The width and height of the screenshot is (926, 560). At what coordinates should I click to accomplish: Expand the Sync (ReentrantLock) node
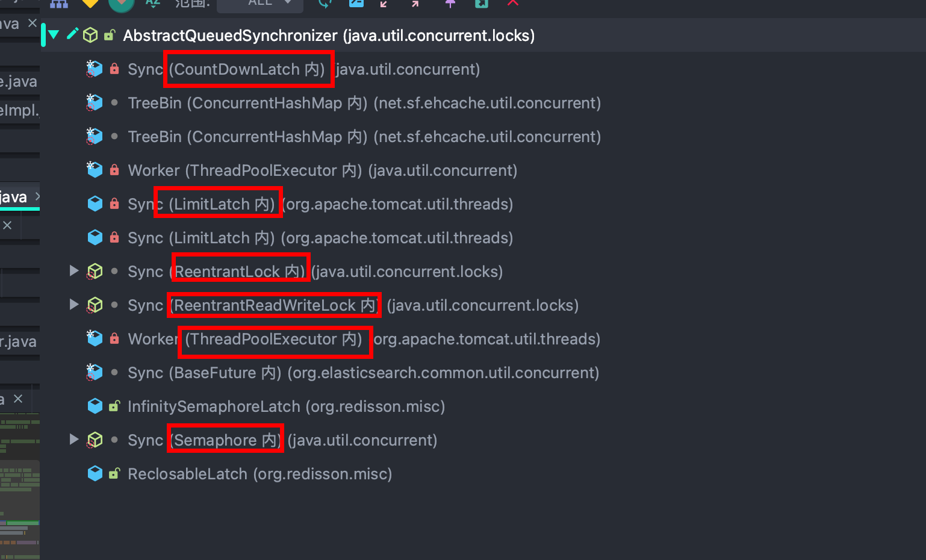coord(74,271)
